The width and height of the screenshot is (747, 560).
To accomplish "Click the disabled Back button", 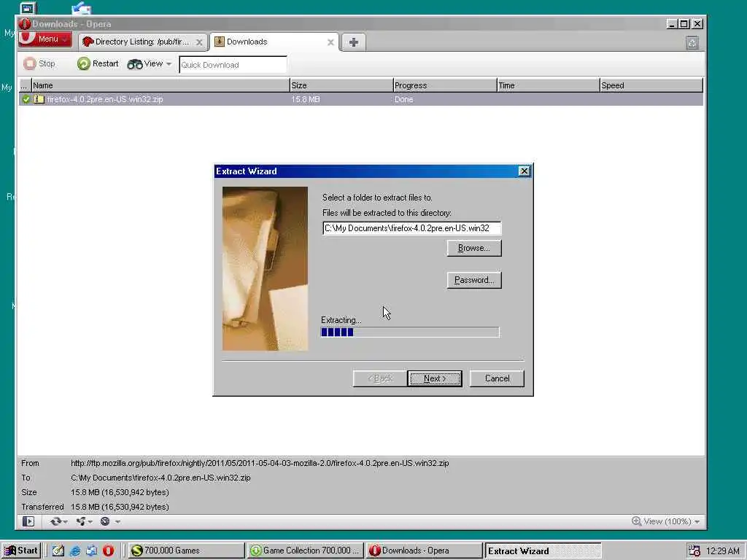I will click(x=380, y=378).
